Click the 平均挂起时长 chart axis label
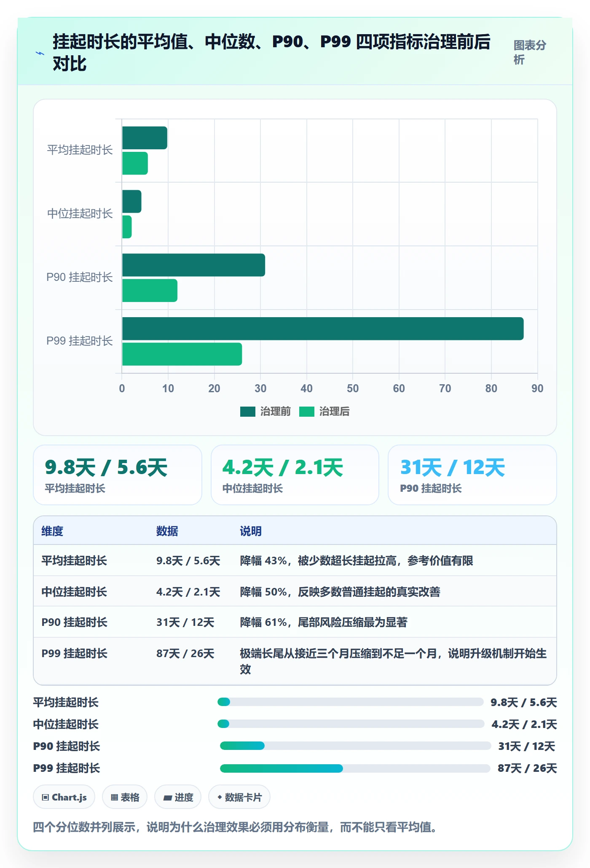This screenshot has width=590, height=868. [x=80, y=150]
